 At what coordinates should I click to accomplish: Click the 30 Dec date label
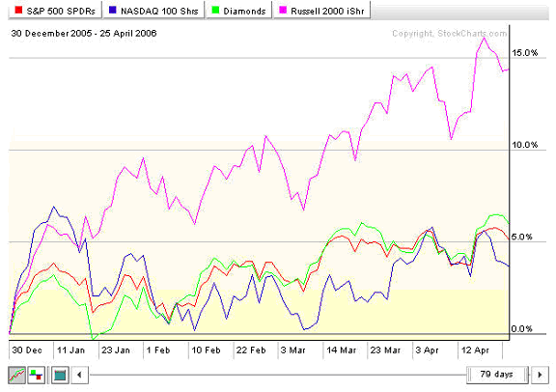click(27, 350)
